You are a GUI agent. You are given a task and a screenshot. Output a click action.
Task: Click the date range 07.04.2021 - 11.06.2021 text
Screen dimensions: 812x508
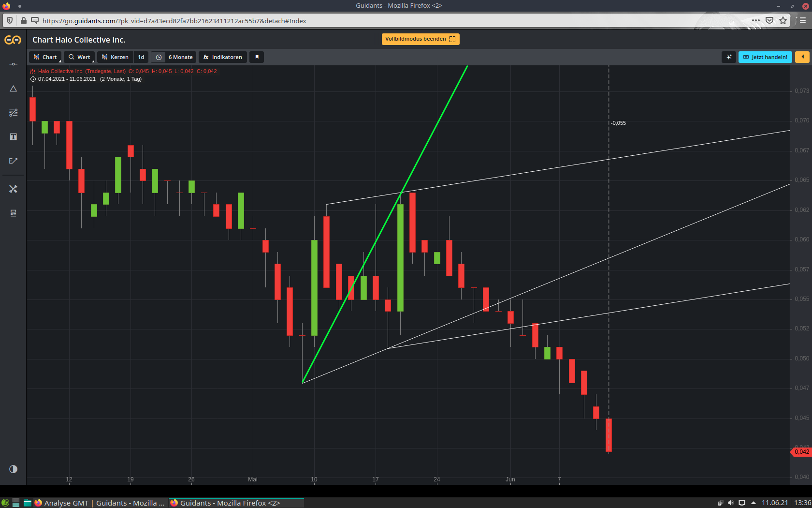coord(67,79)
